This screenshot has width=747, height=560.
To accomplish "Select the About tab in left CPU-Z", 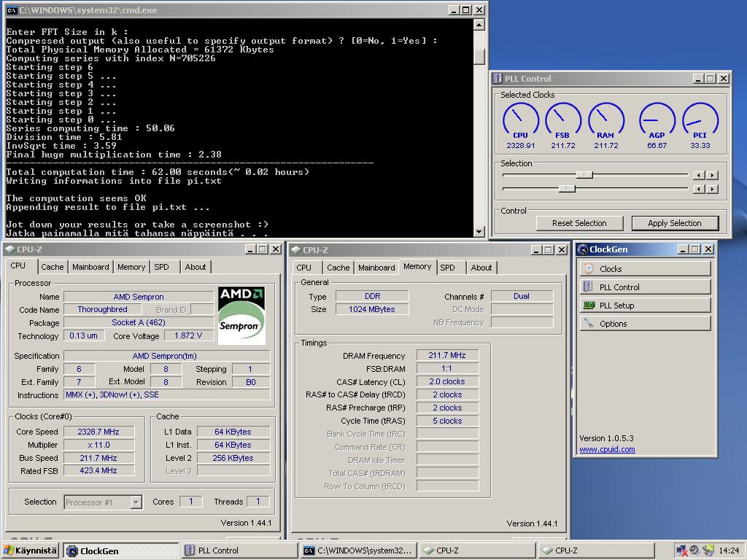I will 196,267.
